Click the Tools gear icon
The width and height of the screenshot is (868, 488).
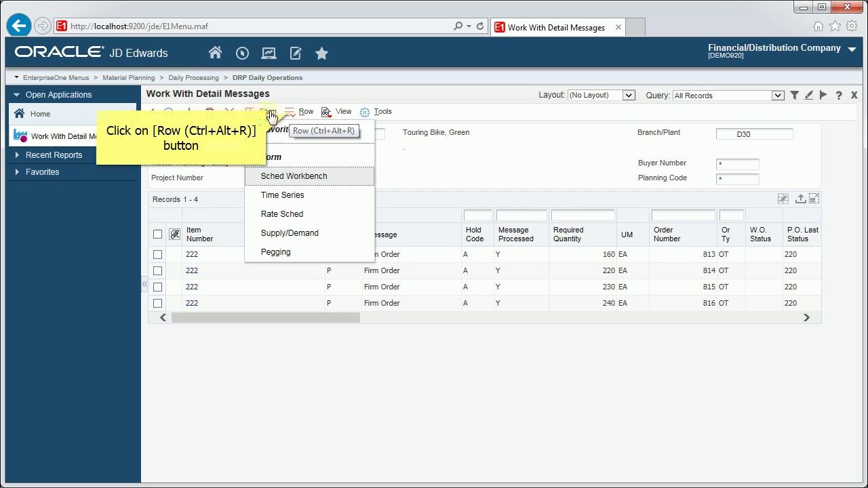coord(365,112)
